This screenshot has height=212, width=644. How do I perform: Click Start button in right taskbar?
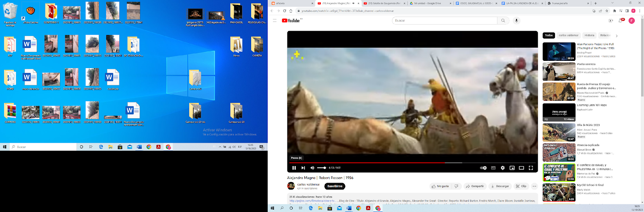pyautogui.click(x=272, y=208)
